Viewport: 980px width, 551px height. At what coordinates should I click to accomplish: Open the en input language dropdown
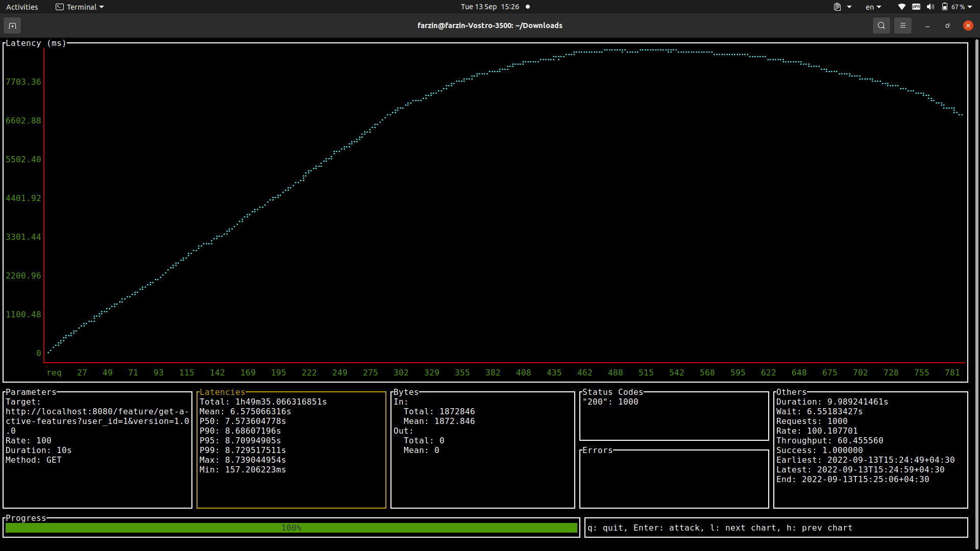pyautogui.click(x=873, y=7)
